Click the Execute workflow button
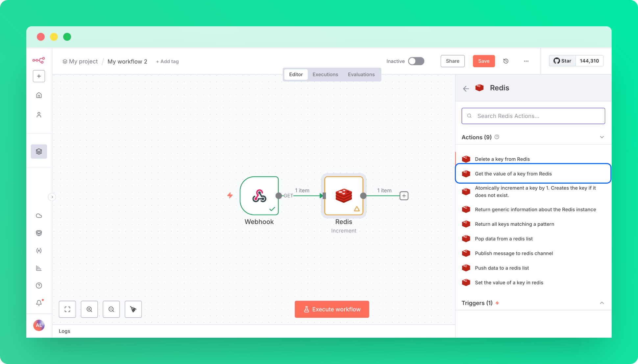 point(331,309)
